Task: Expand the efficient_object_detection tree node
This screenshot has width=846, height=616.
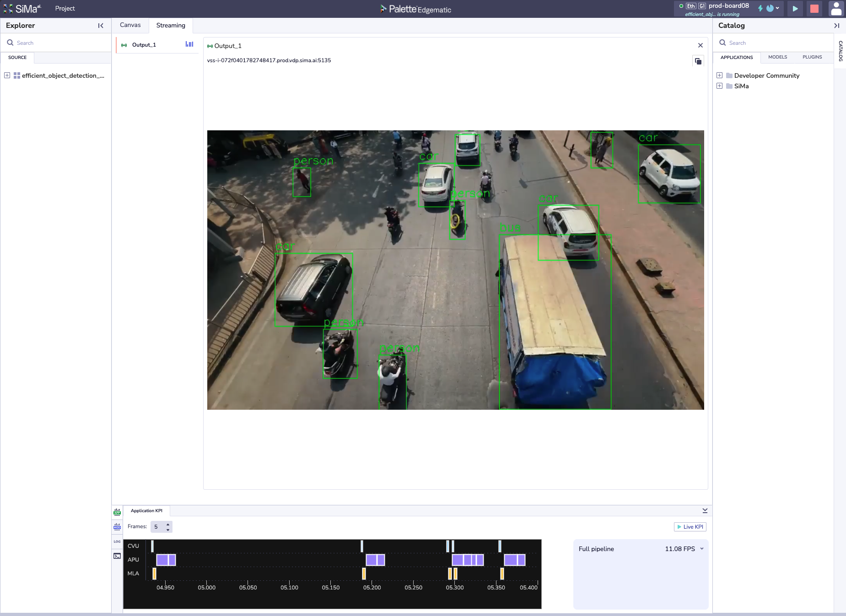Action: 7,75
